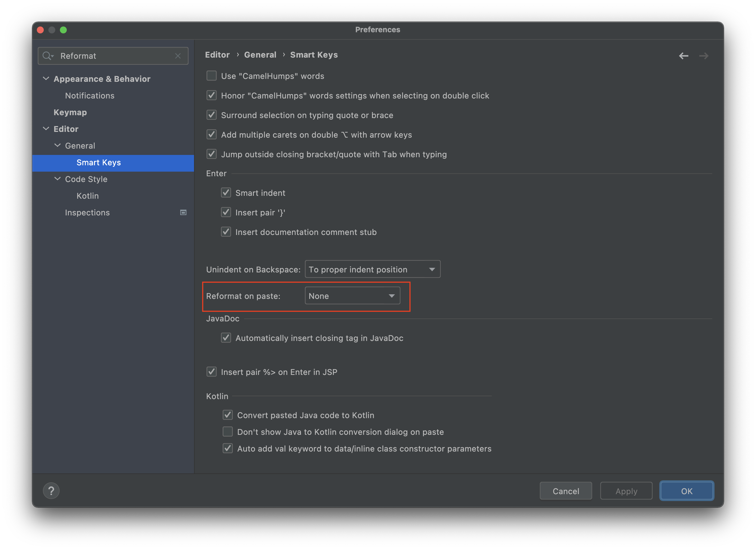Navigate back using the left arrow icon
Viewport: 756px width, 550px height.
click(x=683, y=56)
